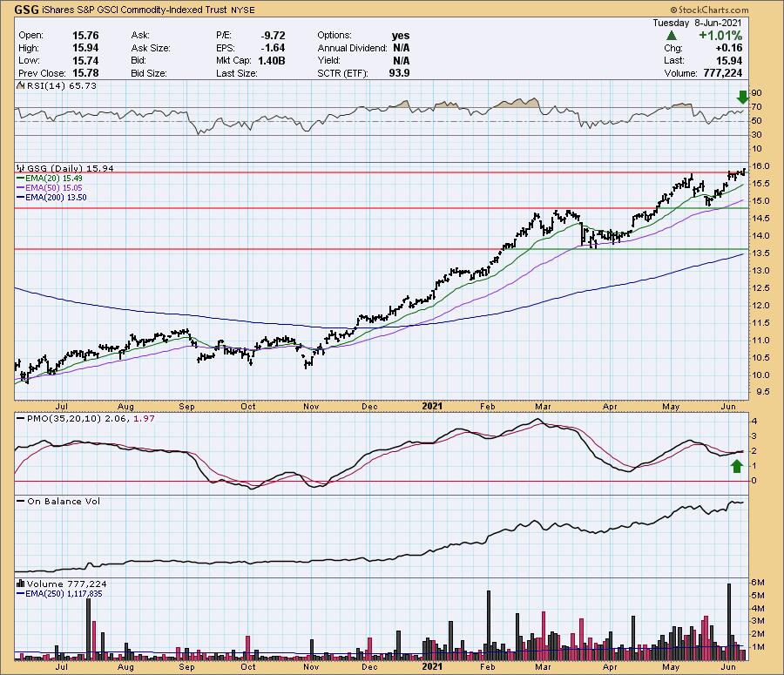Screen dimensions: 784x675
Task: Click the purple EMA(50) legend line
Action: pyautogui.click(x=21, y=187)
